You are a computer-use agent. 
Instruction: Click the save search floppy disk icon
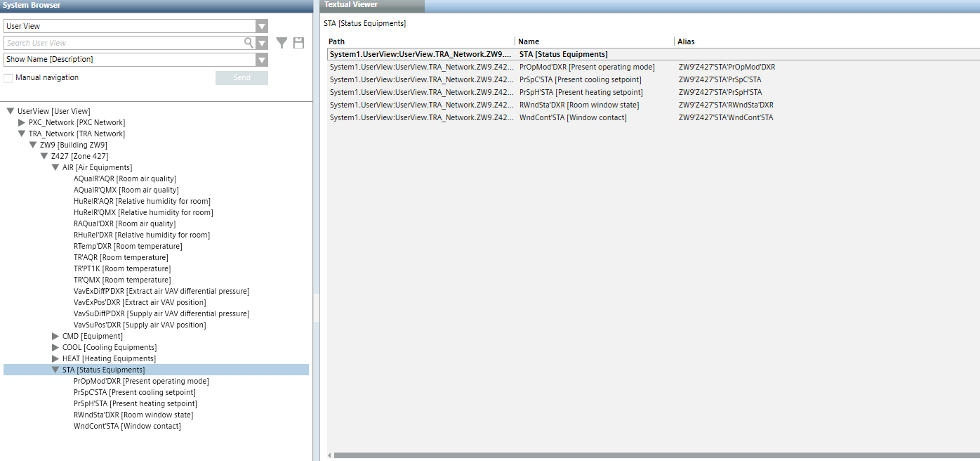298,44
